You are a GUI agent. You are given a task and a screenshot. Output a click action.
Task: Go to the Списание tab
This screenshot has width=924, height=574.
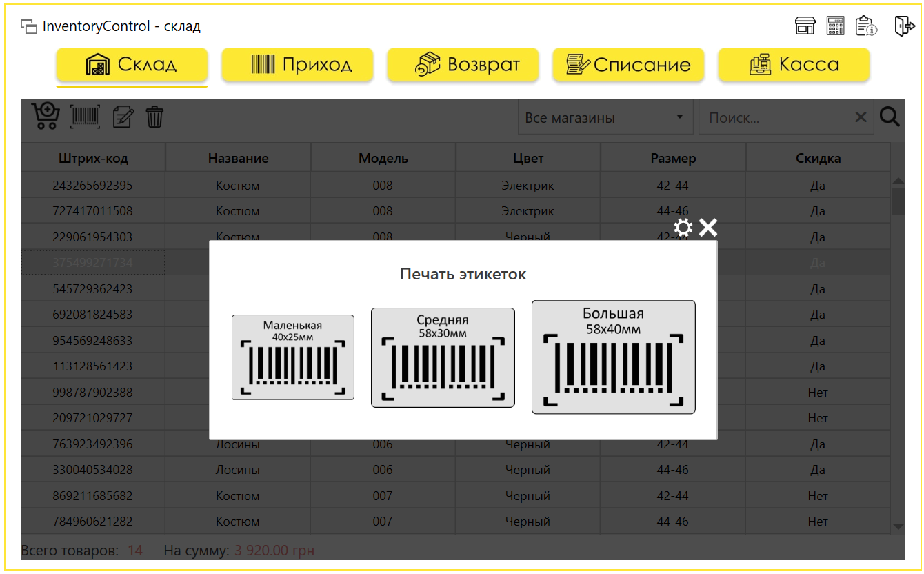pyautogui.click(x=628, y=65)
